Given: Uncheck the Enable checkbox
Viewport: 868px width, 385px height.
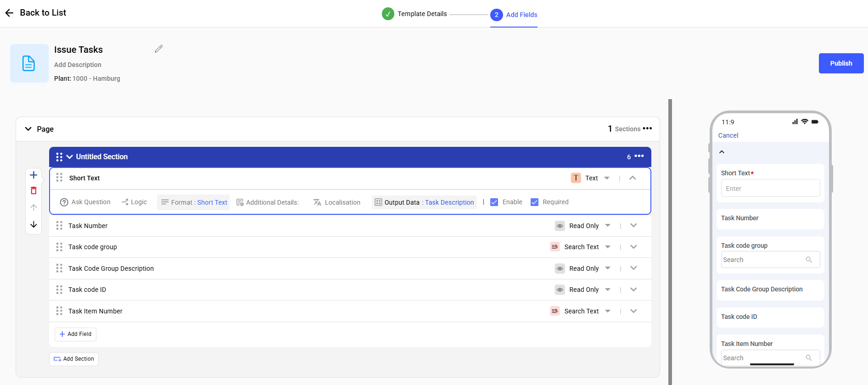Looking at the screenshot, I should pos(494,202).
